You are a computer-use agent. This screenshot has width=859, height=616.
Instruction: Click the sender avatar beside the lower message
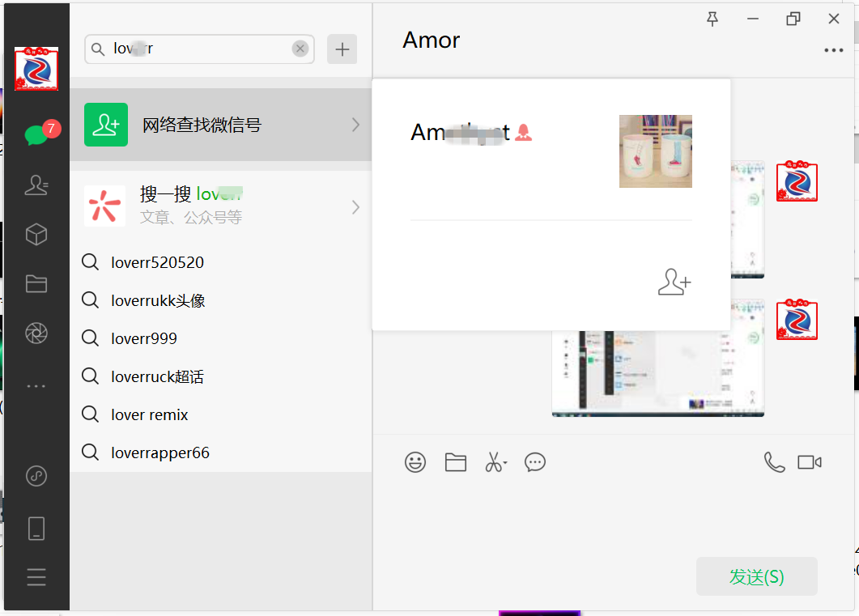coord(797,320)
